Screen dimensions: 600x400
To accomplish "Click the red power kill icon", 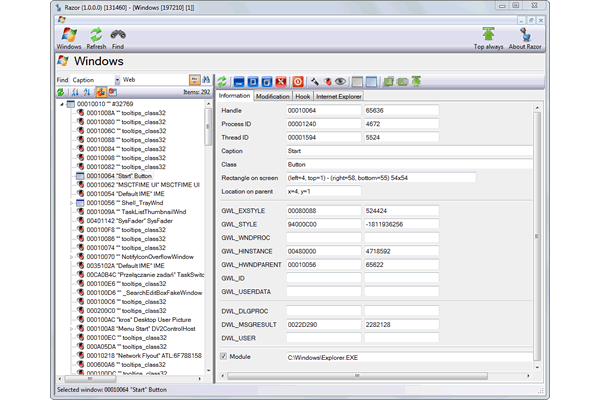I will click(x=298, y=82).
